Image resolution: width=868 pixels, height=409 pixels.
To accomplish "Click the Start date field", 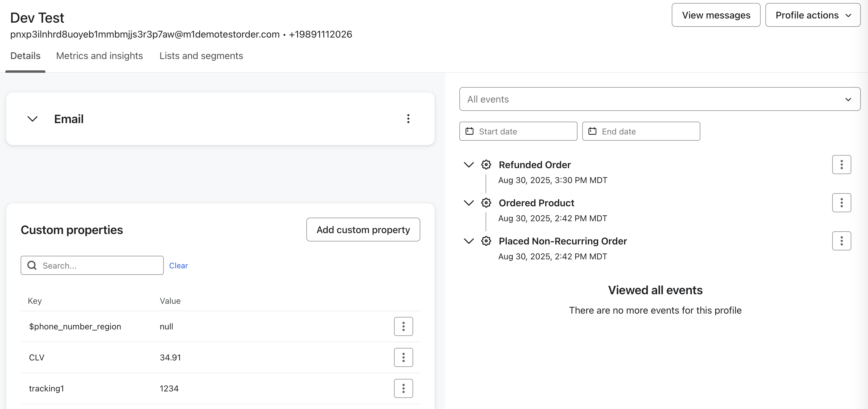I will click(x=518, y=131).
